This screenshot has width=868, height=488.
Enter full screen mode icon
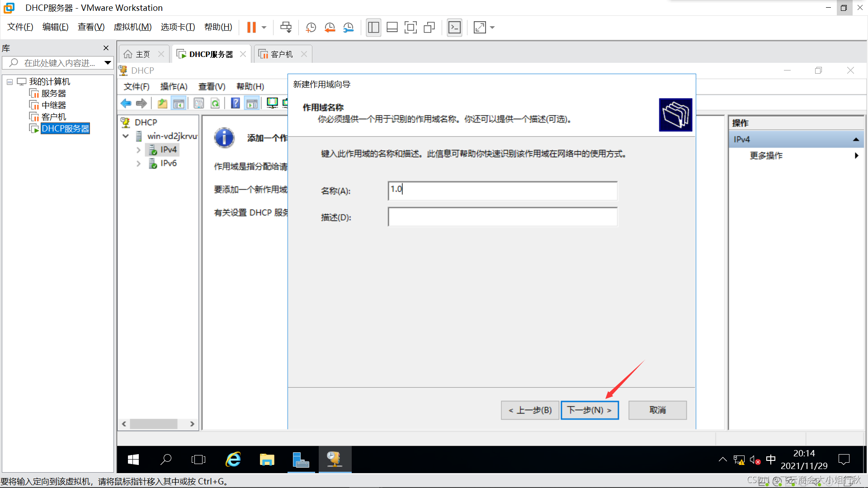410,28
